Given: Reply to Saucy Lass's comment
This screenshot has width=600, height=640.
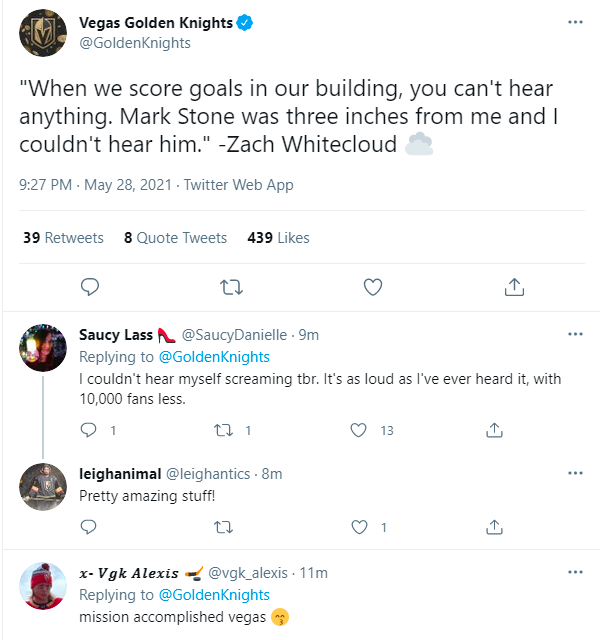Looking at the screenshot, I should (88, 430).
